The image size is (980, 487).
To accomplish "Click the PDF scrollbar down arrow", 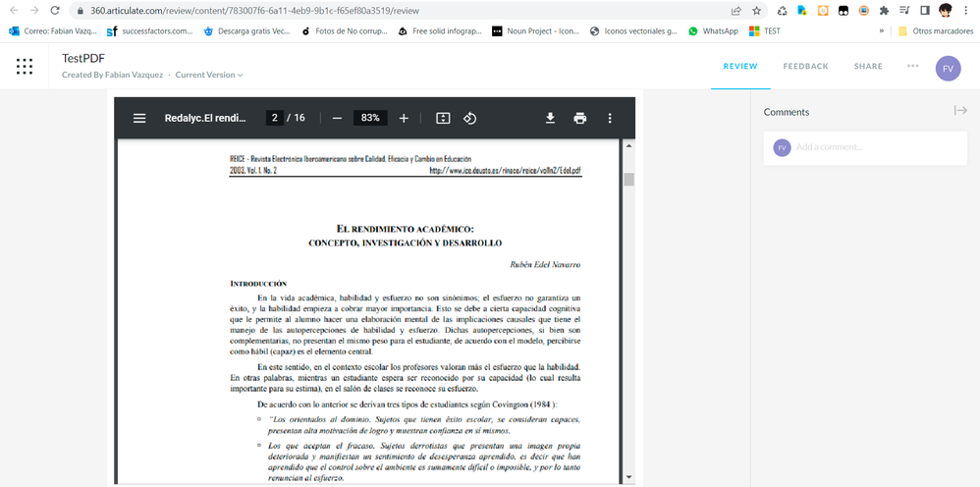I will click(x=628, y=477).
